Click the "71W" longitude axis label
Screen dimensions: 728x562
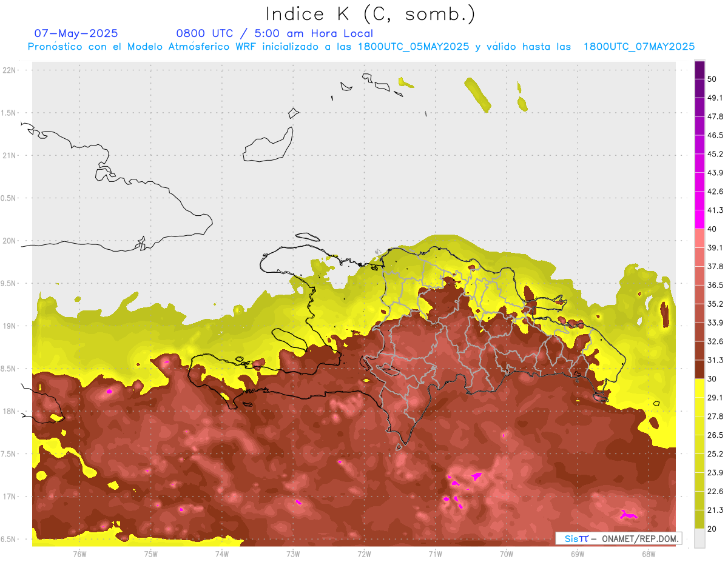[435, 554]
